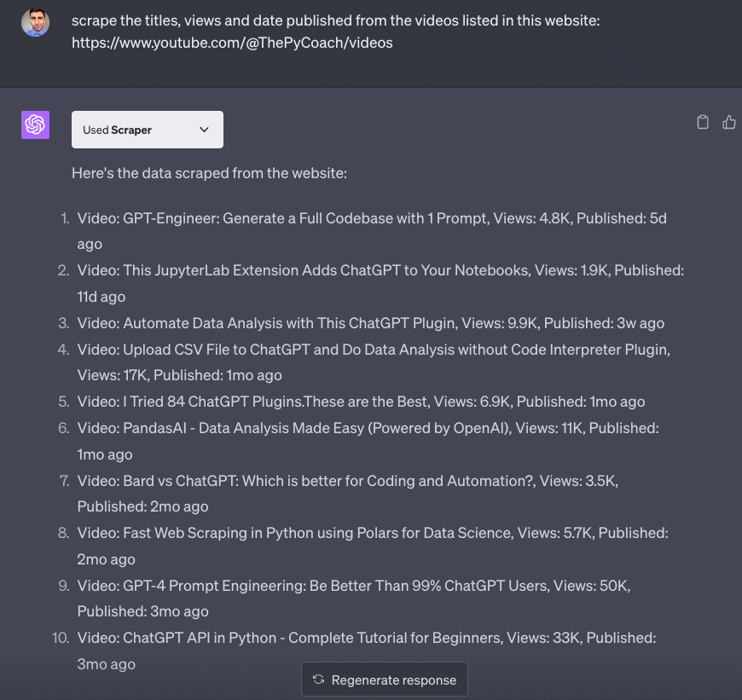Click the thumbs up feedback icon
The width and height of the screenshot is (742, 700).
(x=729, y=122)
